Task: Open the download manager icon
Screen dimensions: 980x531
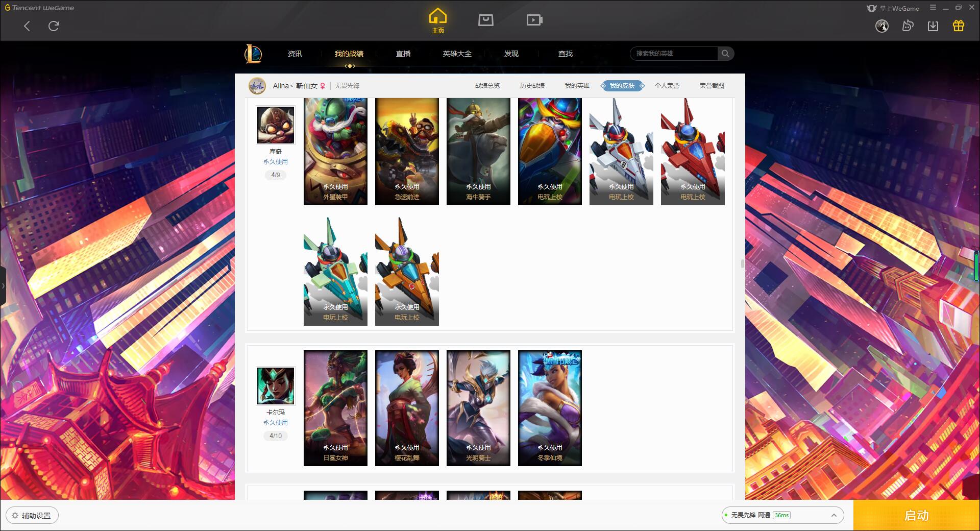Action: pos(933,26)
